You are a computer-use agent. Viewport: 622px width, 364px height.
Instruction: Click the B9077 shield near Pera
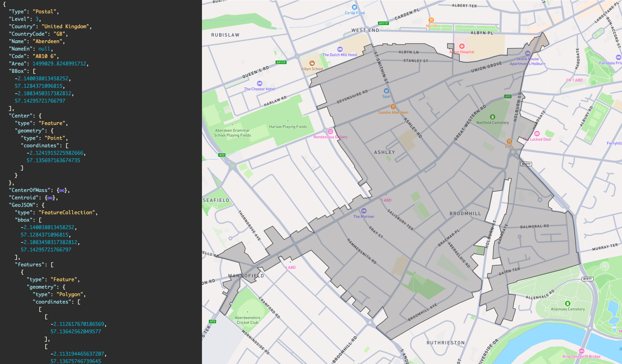click(526, 164)
